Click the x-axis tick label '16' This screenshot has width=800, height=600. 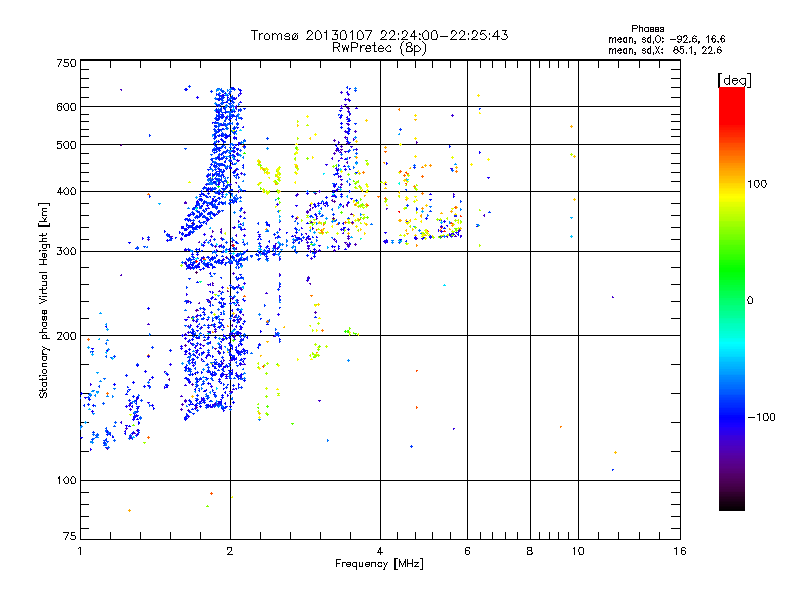click(x=680, y=551)
